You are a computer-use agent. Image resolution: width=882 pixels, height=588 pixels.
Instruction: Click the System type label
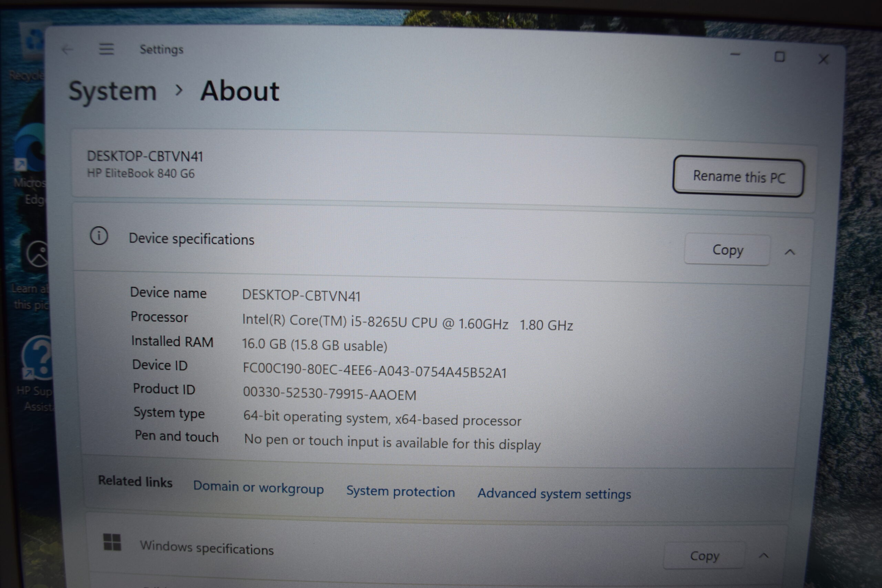point(169,413)
